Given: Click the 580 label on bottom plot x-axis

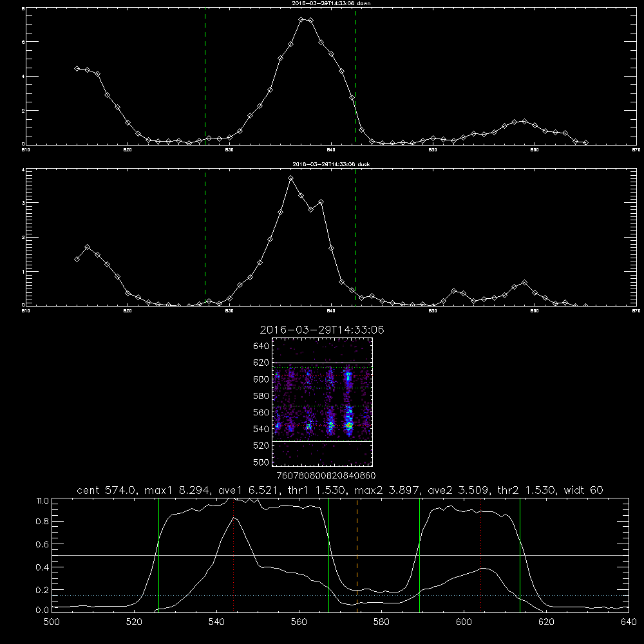Looking at the screenshot, I should [381, 622].
